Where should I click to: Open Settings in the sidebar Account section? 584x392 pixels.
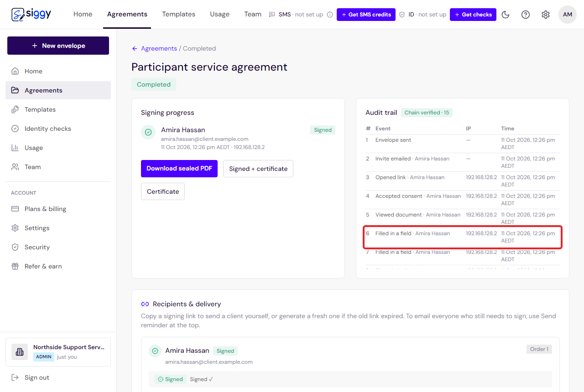click(x=58, y=228)
